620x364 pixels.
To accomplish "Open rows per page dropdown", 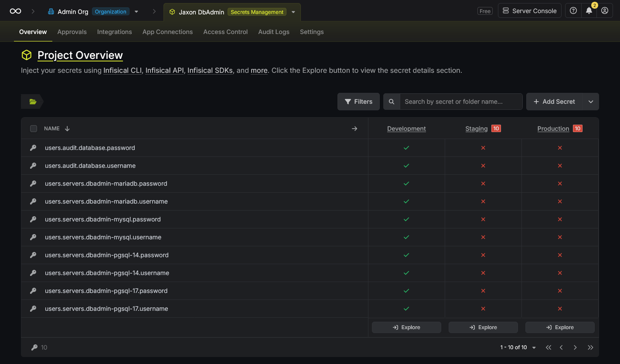I will 534,348.
